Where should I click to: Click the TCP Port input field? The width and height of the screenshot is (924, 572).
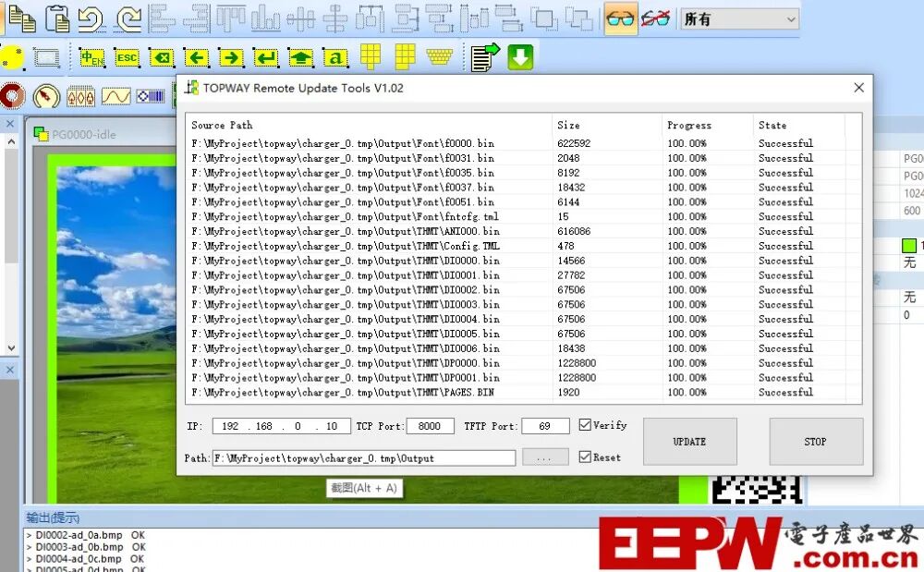(x=430, y=426)
